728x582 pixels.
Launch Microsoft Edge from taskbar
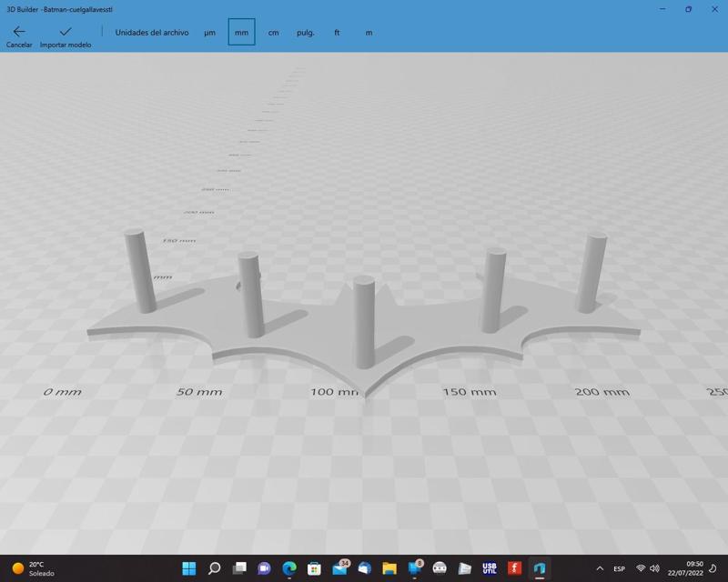click(289, 568)
